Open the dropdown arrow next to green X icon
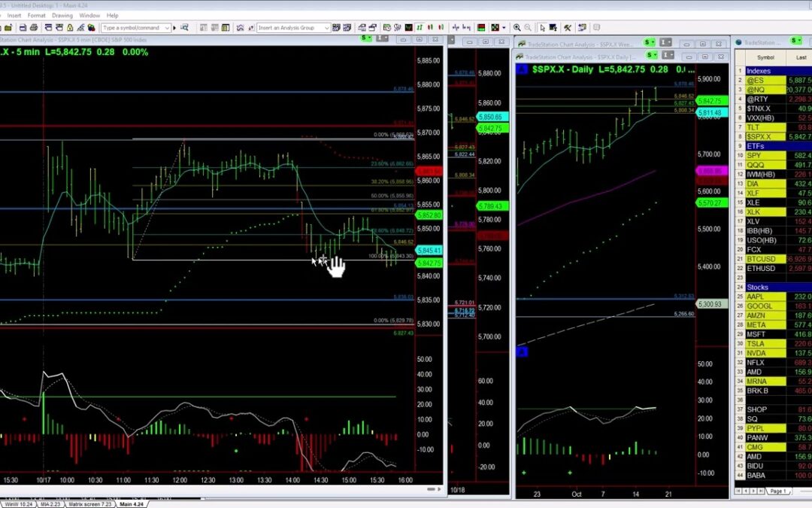 (504, 28)
